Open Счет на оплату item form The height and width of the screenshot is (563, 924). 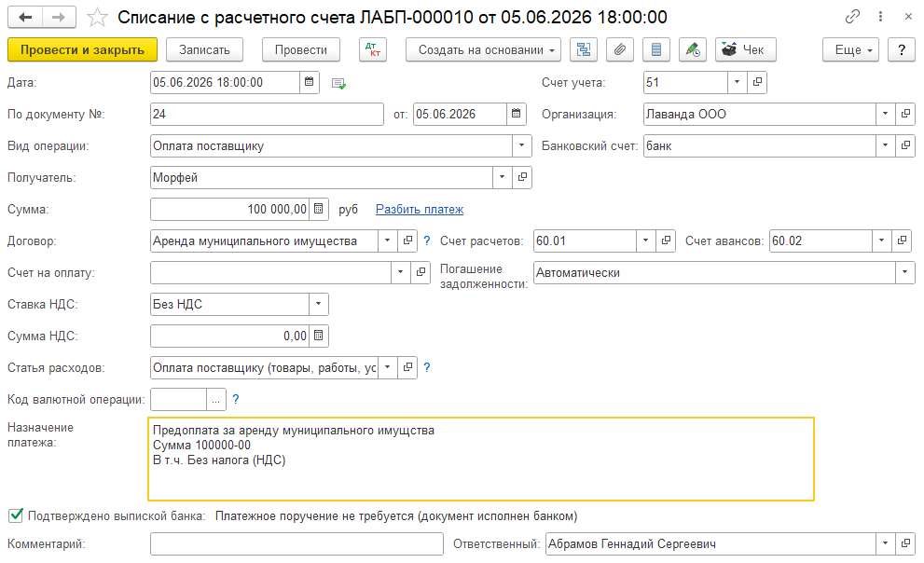click(x=421, y=273)
